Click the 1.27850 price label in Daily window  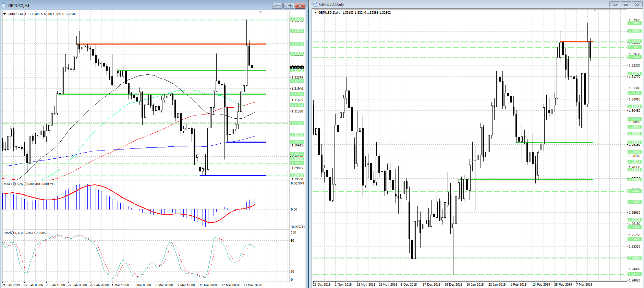634,180
